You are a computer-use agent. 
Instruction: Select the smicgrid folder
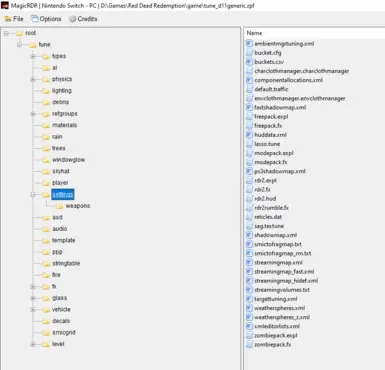click(64, 333)
